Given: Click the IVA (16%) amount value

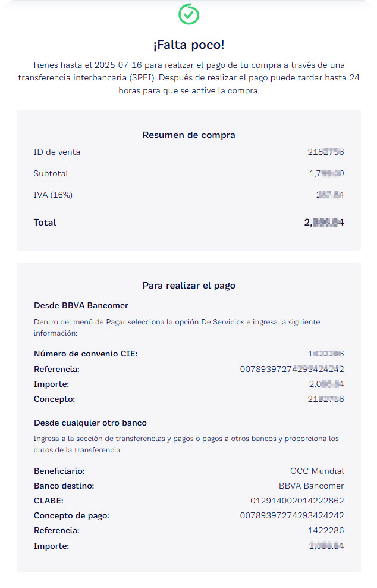Looking at the screenshot, I should click(x=329, y=195).
